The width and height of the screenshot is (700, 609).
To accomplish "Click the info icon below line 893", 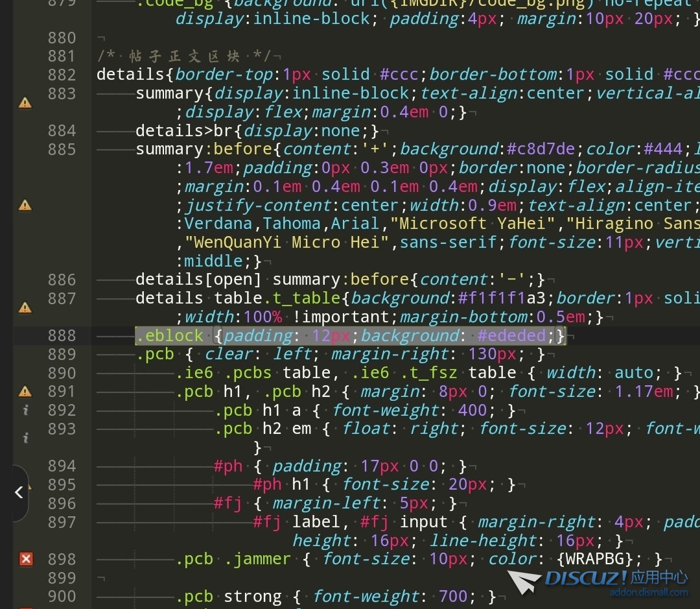I will click(x=25, y=439).
